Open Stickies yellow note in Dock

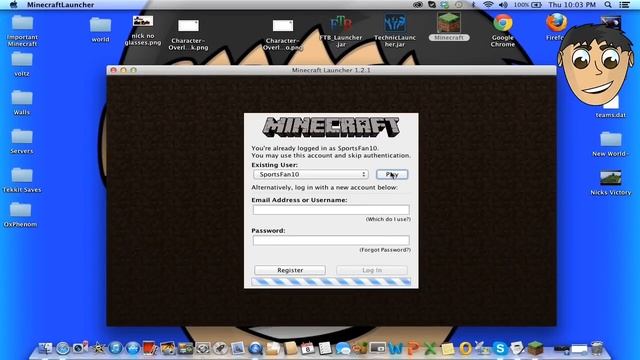point(448,348)
